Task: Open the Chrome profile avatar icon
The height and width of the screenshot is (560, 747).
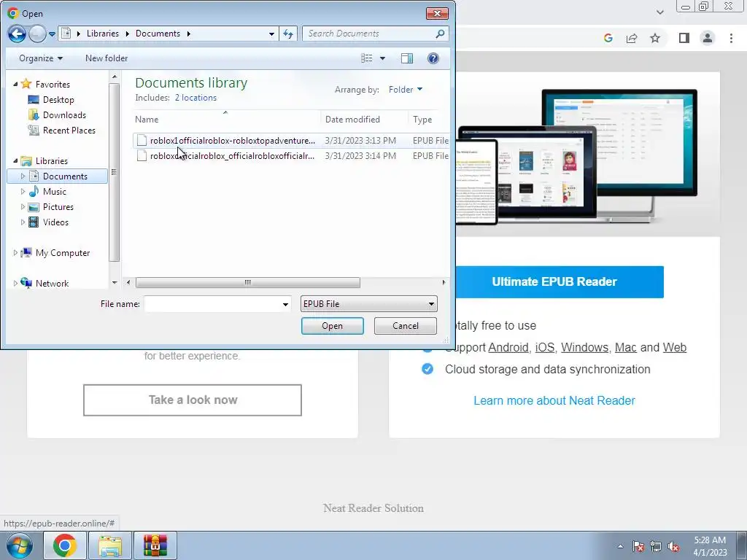Action: [x=708, y=38]
